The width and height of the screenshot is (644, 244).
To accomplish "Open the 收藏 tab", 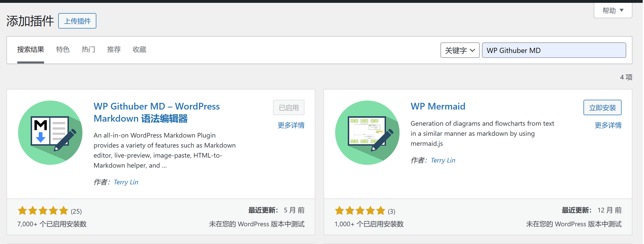I will click(139, 49).
